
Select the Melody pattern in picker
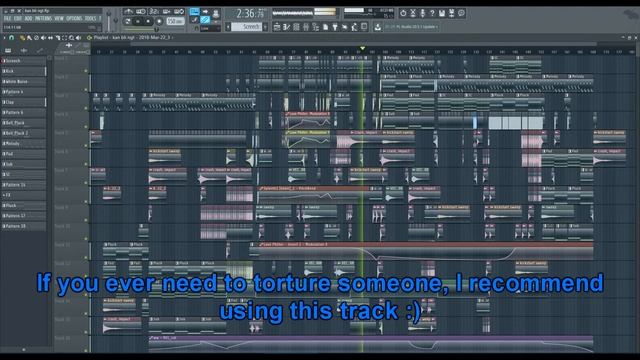[24, 143]
